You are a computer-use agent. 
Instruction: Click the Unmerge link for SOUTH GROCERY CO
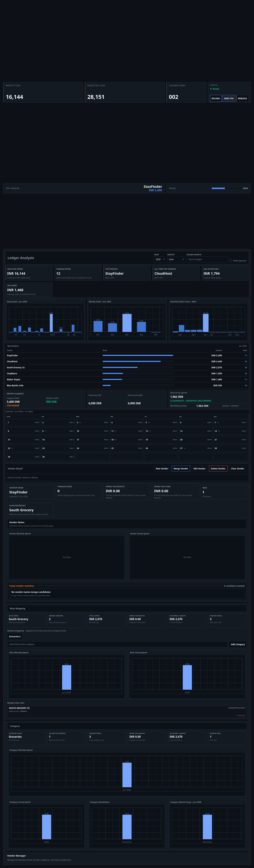point(241,715)
